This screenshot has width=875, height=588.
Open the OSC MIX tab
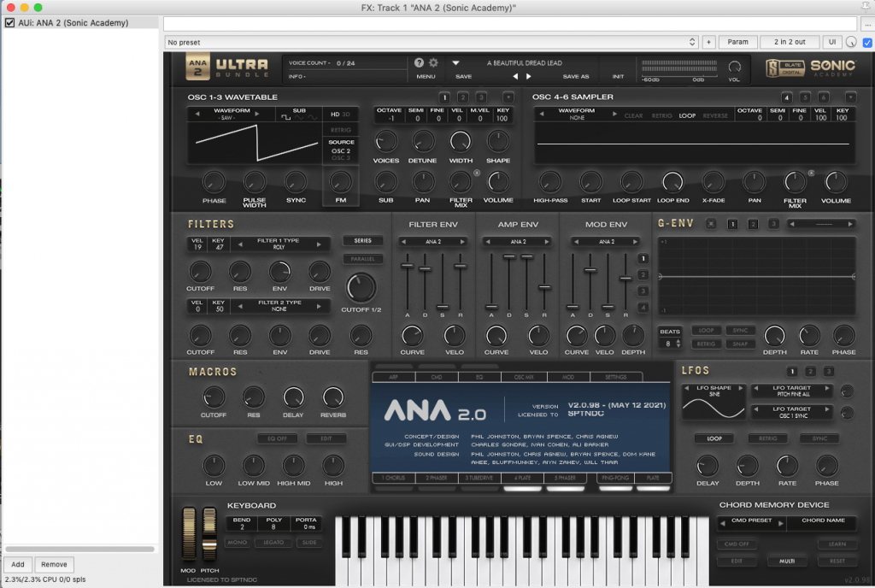point(524,377)
